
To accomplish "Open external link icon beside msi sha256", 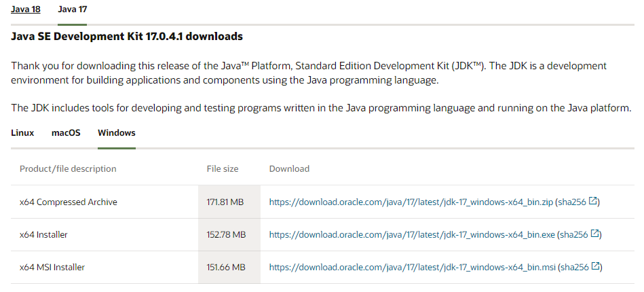I will pyautogui.click(x=595, y=266).
